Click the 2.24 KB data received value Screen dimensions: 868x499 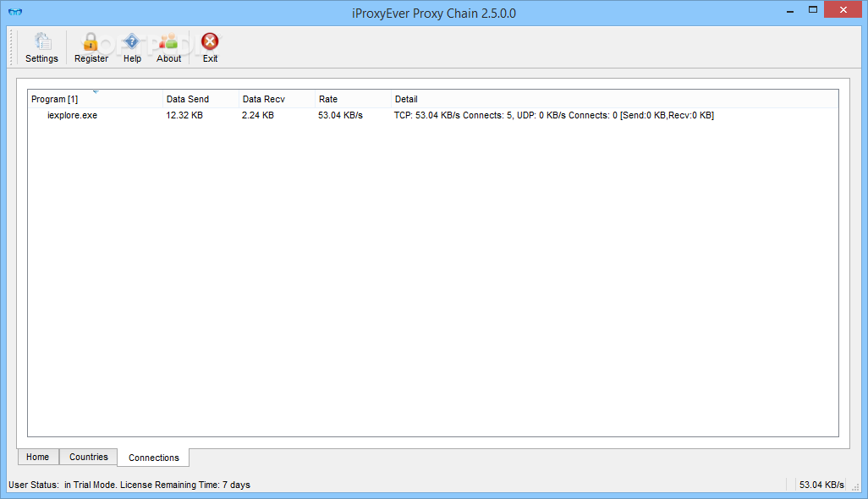258,115
